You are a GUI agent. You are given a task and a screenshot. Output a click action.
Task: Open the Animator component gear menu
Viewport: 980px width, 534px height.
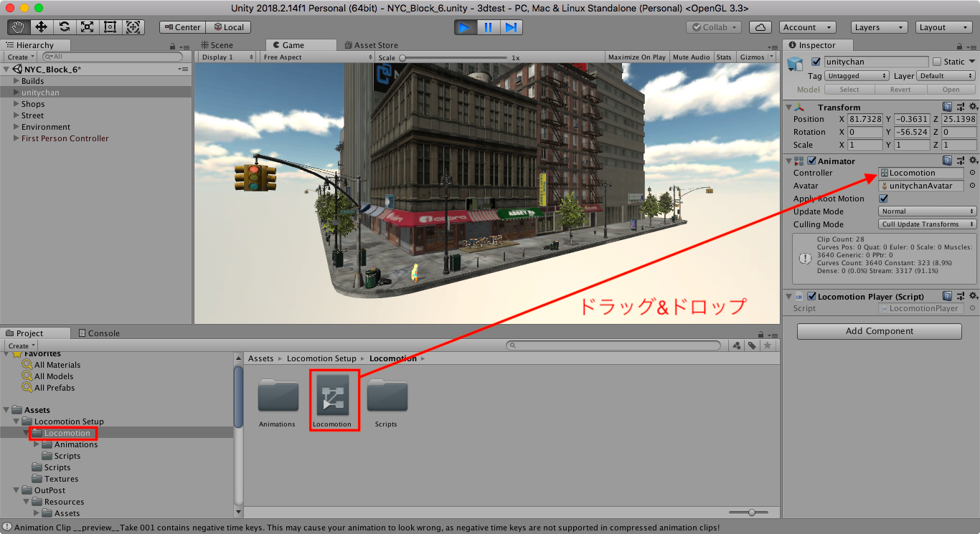(x=974, y=161)
